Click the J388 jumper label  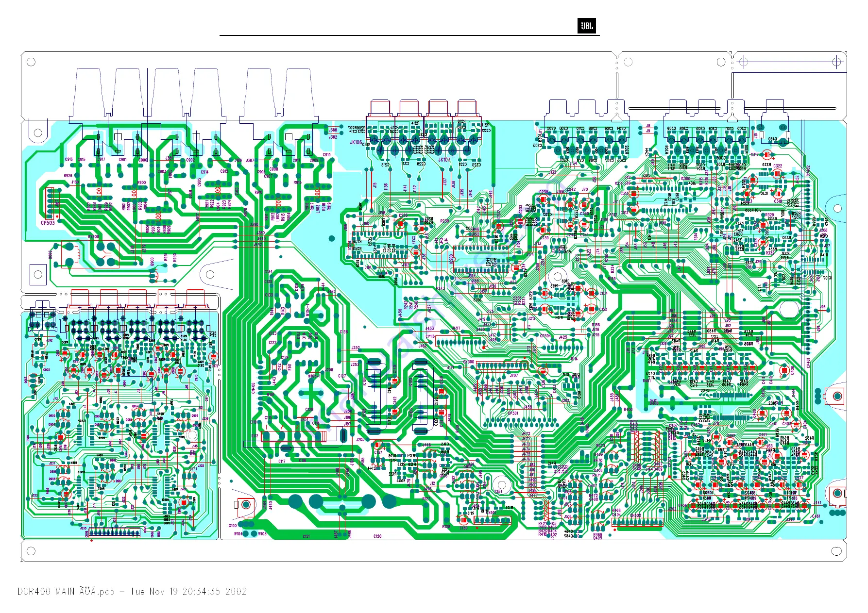point(333,130)
